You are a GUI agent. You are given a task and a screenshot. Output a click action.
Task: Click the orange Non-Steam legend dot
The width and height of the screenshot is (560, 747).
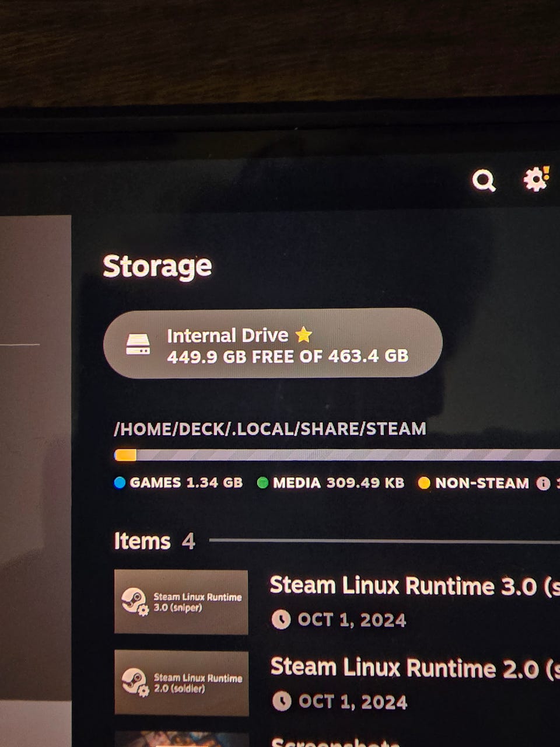pyautogui.click(x=424, y=483)
